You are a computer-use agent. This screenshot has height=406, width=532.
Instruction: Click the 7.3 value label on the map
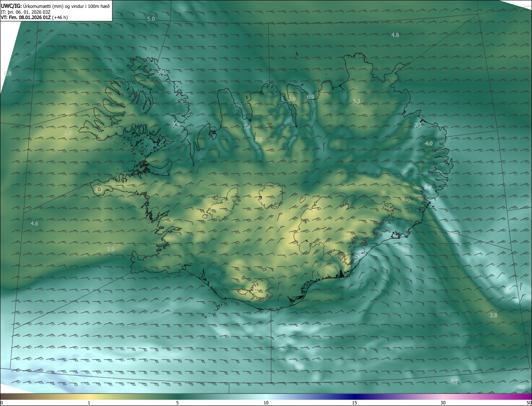point(418,125)
